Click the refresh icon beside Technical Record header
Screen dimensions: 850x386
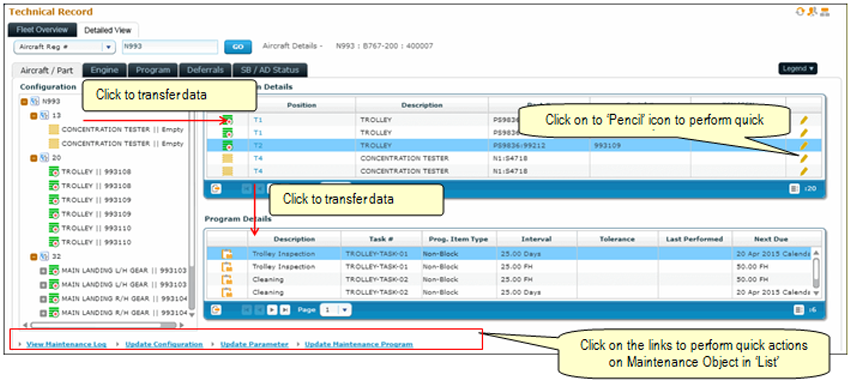point(800,11)
